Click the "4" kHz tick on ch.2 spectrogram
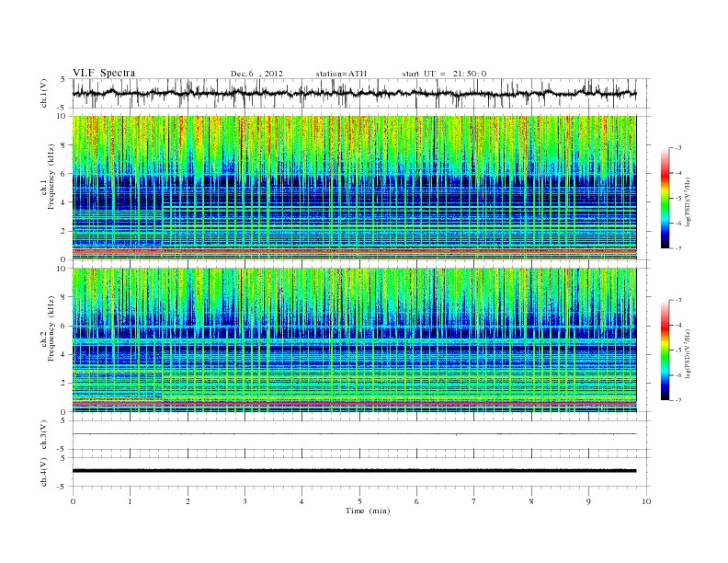Viewport: 728px width, 563px height. coord(64,354)
